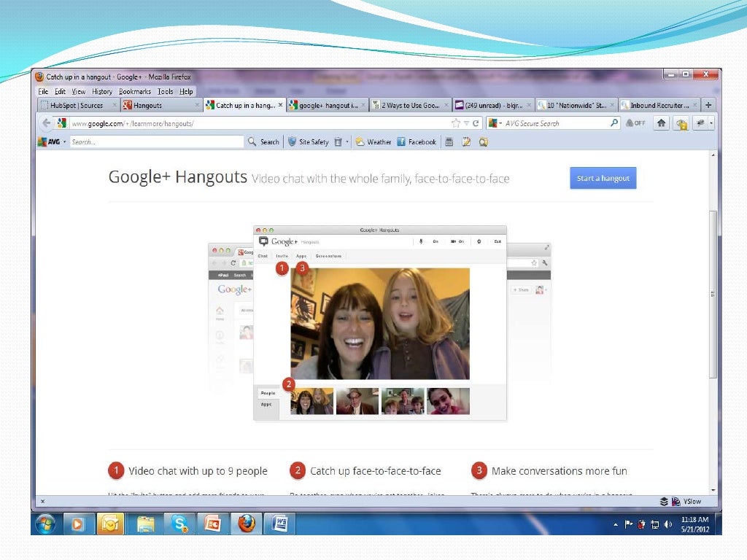Screen dimensions: 747x560
Task: Switch to the google+ hangout tab
Action: pos(328,105)
